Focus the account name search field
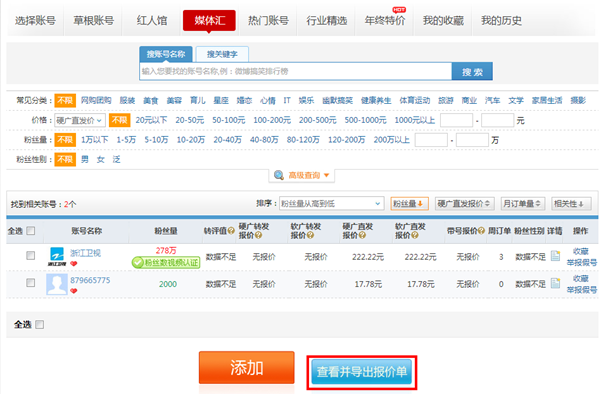 coord(296,71)
